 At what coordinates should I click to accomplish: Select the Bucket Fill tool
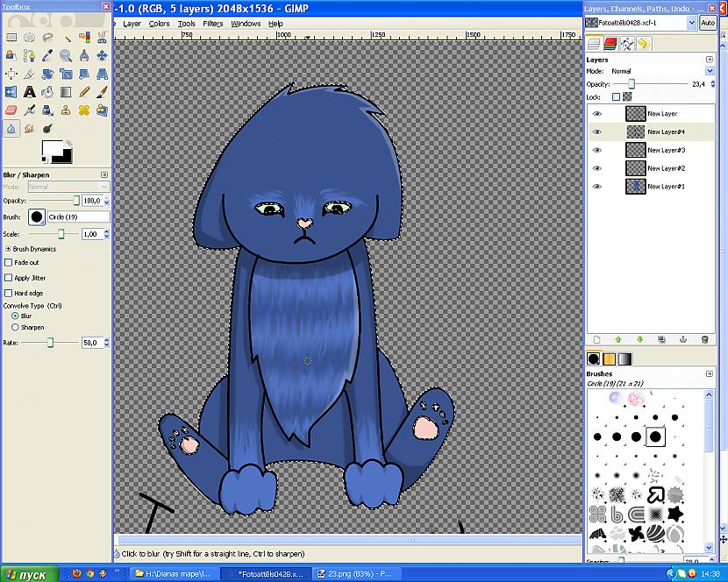(x=47, y=92)
